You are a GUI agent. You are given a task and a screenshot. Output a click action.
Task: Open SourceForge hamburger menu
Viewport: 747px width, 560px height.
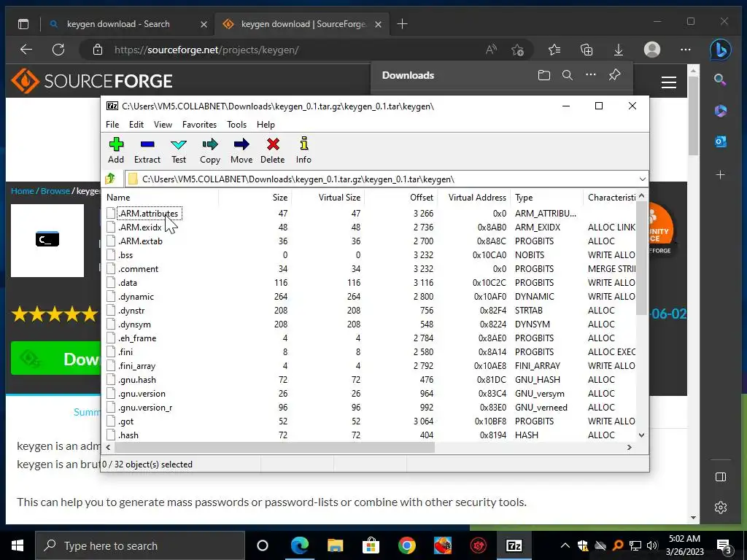point(669,82)
